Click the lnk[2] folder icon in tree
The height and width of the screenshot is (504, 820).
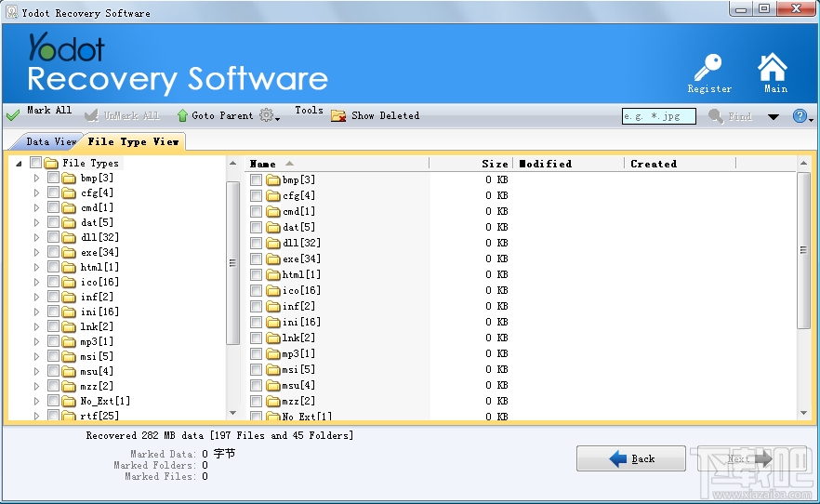tap(69, 326)
